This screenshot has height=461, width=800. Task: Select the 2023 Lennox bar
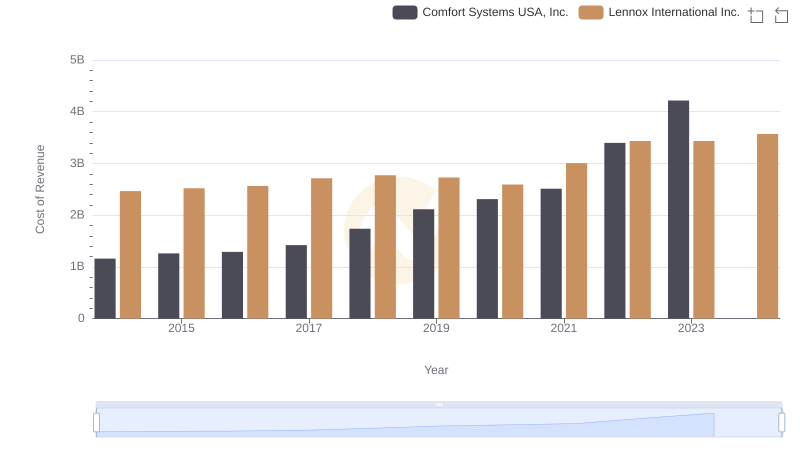pos(704,230)
